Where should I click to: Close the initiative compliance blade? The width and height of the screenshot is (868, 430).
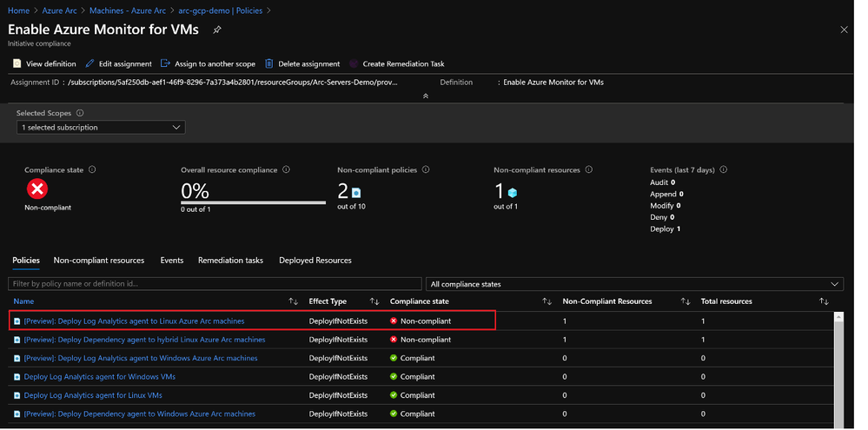tap(844, 30)
